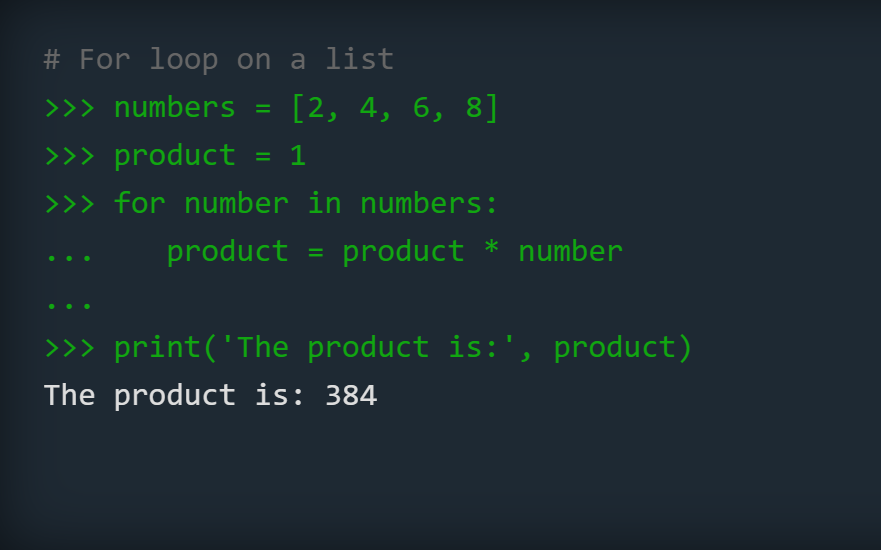The height and width of the screenshot is (550, 881).
Task: Click the value 1 after 'product ='
Action: [x=298, y=156]
